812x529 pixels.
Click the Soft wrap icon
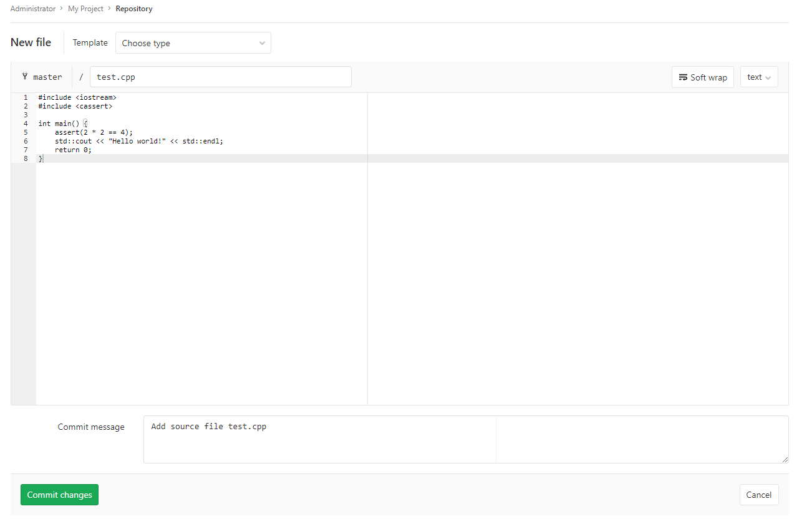pos(683,77)
